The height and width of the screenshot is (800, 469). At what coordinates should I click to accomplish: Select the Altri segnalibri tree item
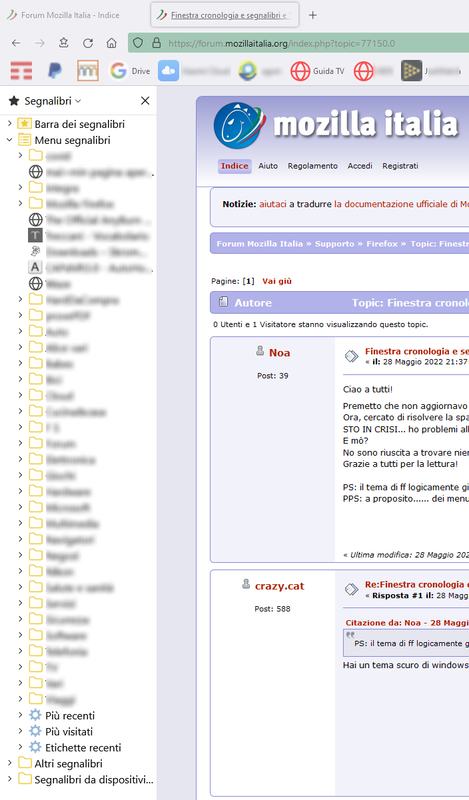coord(68,764)
